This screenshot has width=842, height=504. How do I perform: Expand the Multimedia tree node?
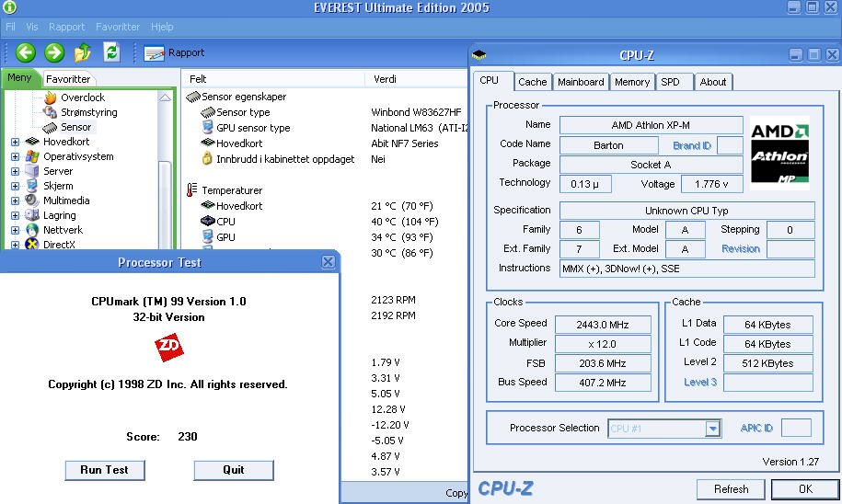pos(15,200)
